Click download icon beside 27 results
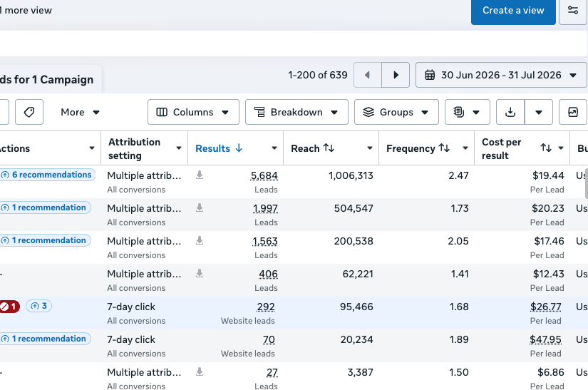Viewport: 588px width, 390px height. [x=200, y=371]
